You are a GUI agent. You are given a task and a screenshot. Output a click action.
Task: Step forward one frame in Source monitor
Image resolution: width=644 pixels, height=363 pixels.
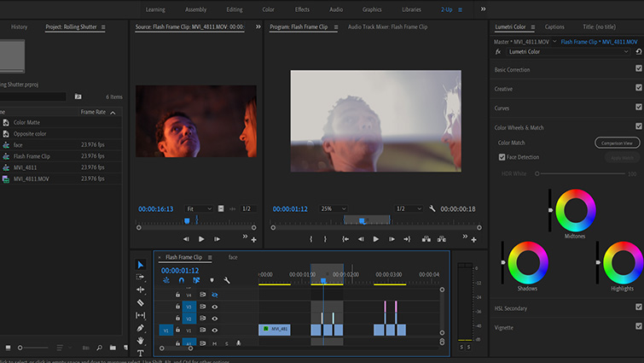[x=218, y=239]
